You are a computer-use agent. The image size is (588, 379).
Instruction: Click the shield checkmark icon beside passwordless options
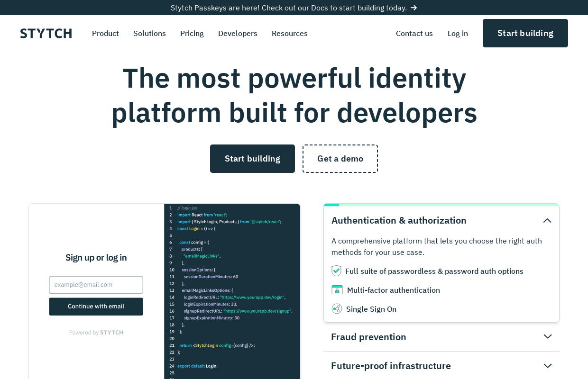pos(336,271)
